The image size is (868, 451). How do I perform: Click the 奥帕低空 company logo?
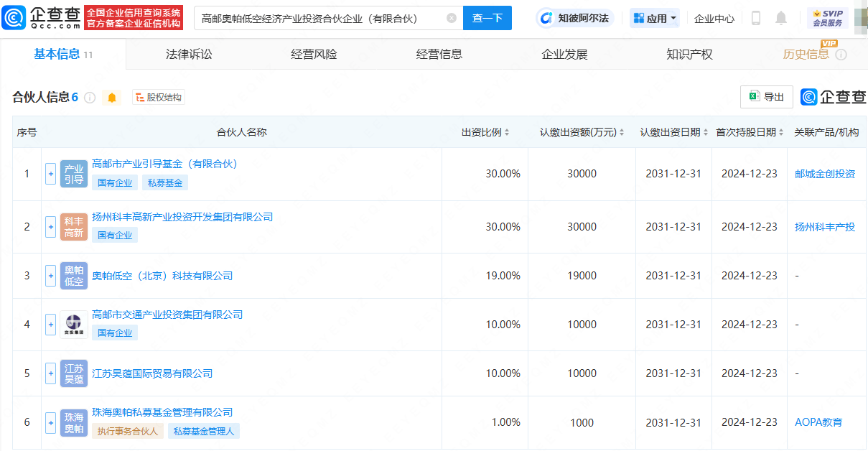[x=74, y=276]
